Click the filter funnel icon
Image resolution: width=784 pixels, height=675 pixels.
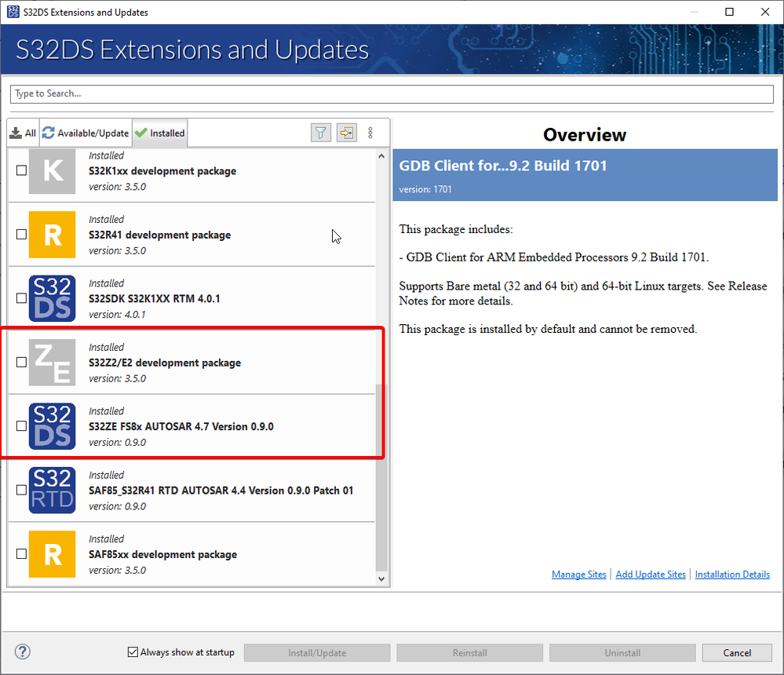321,133
